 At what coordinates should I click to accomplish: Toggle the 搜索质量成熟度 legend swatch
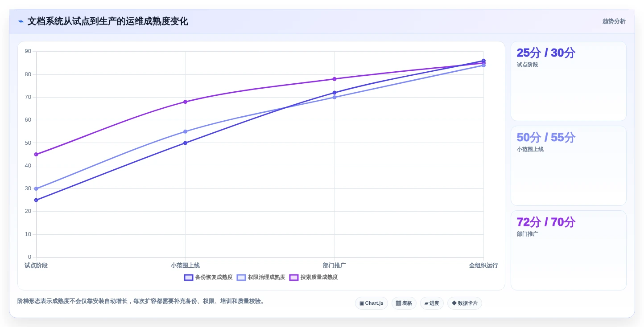pos(294,277)
